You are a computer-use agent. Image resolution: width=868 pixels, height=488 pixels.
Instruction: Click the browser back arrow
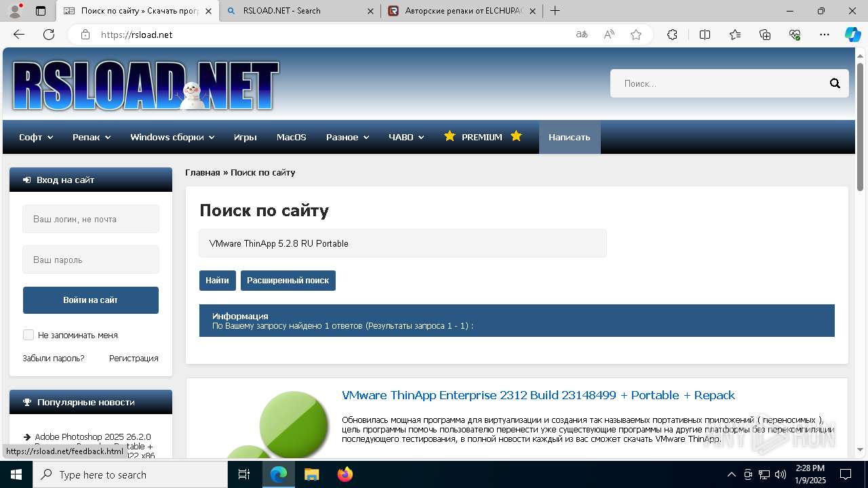pyautogui.click(x=19, y=35)
